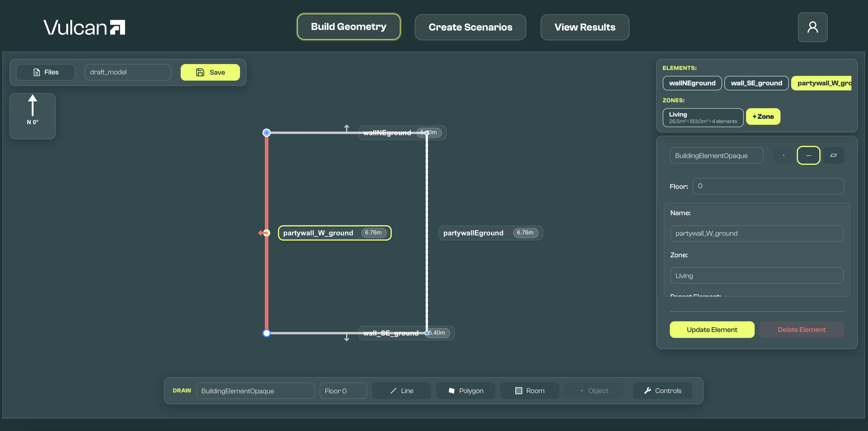The width and height of the screenshot is (868, 431).
Task: Select the point geometry type icon
Action: point(783,155)
